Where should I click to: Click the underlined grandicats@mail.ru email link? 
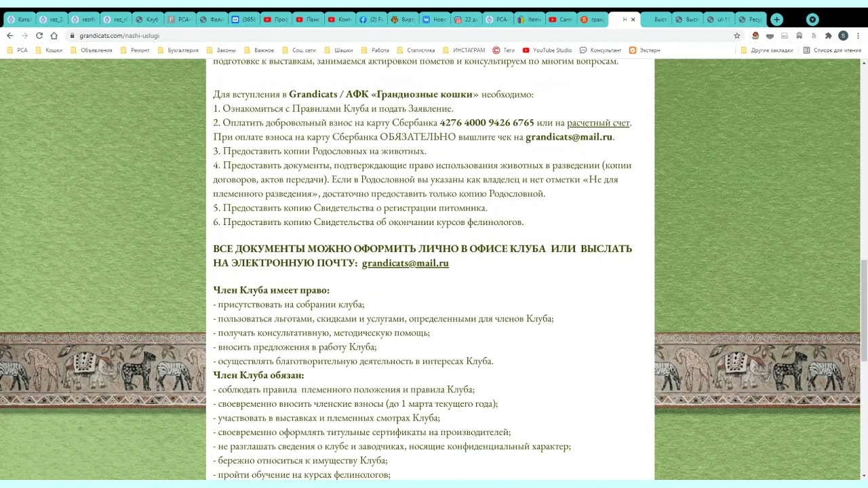405,263
